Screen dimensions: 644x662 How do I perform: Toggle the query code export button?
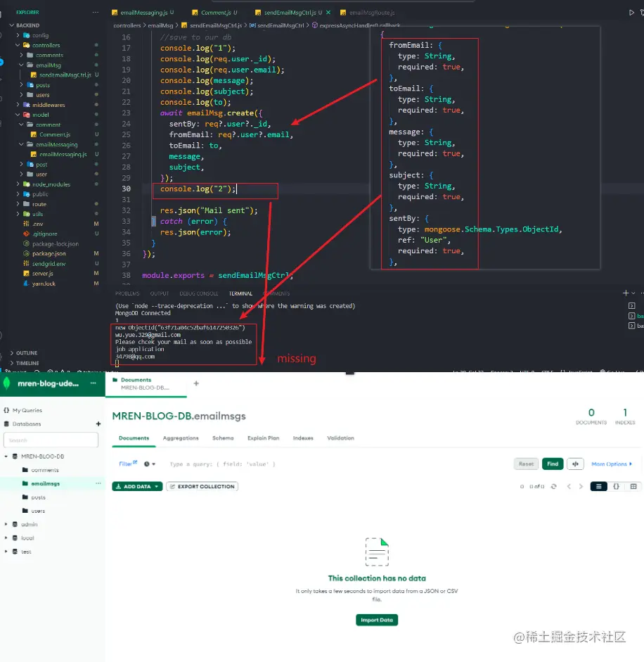tap(575, 464)
